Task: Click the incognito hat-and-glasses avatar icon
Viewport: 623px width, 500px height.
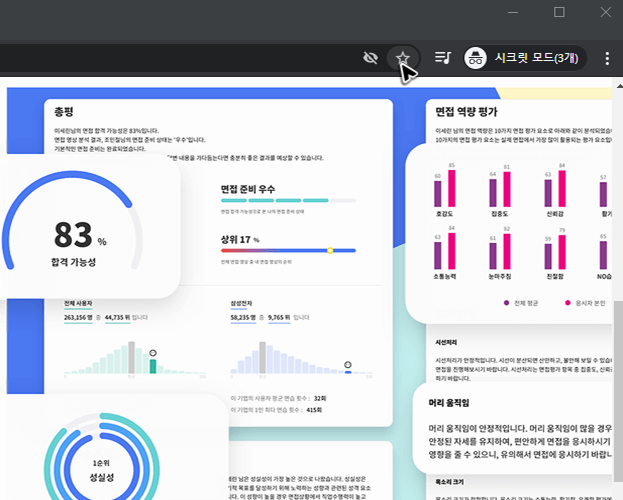Action: click(476, 58)
